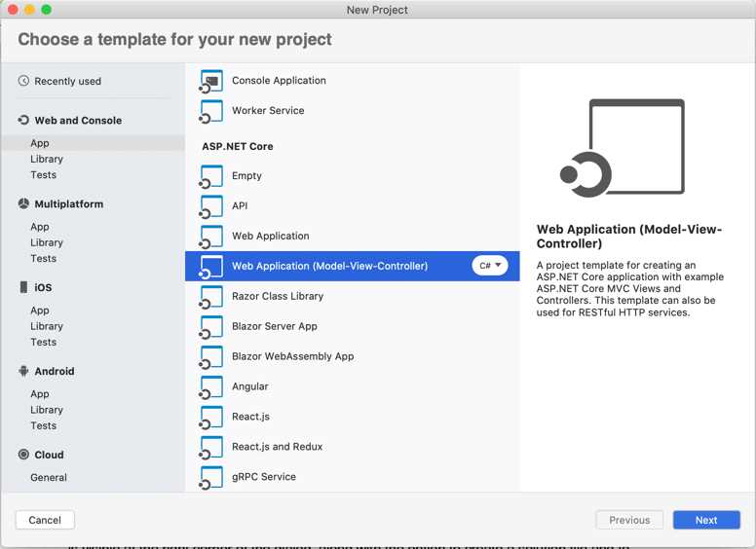Choose the React.js template label

pyautogui.click(x=250, y=417)
